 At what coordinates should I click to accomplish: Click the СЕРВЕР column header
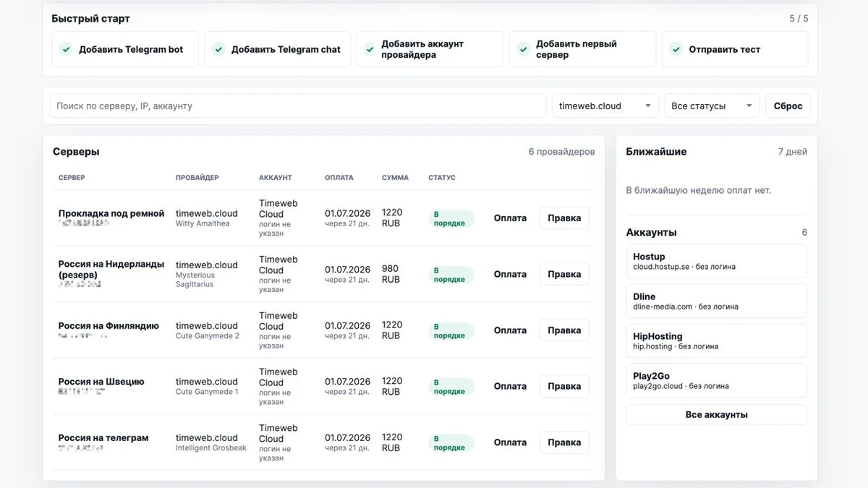[72, 178]
